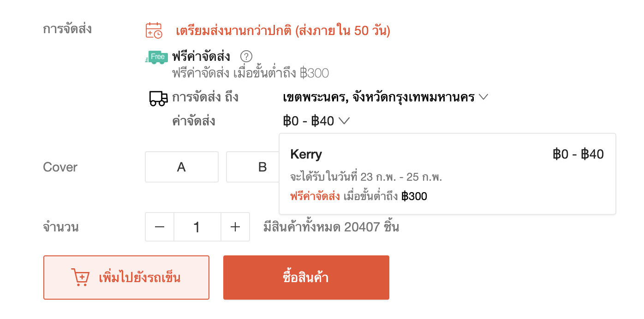Click the cart icon in add-to-cart button
This screenshot has height=319, width=644.
point(80,278)
